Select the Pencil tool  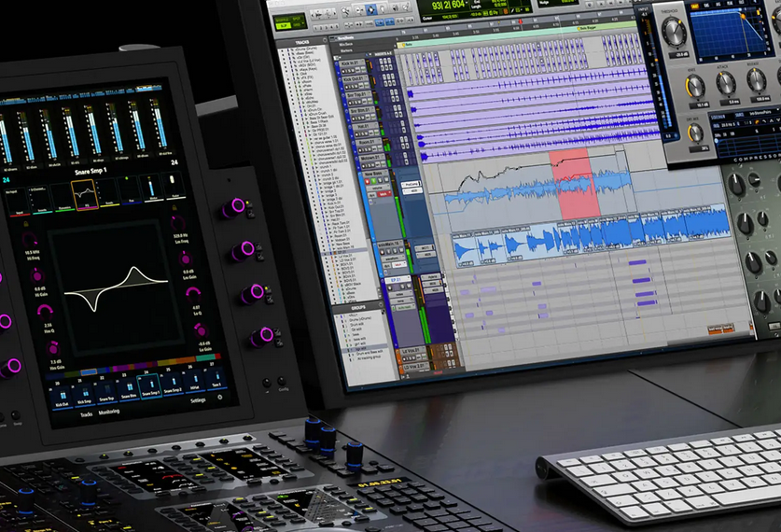pyautogui.click(x=406, y=7)
